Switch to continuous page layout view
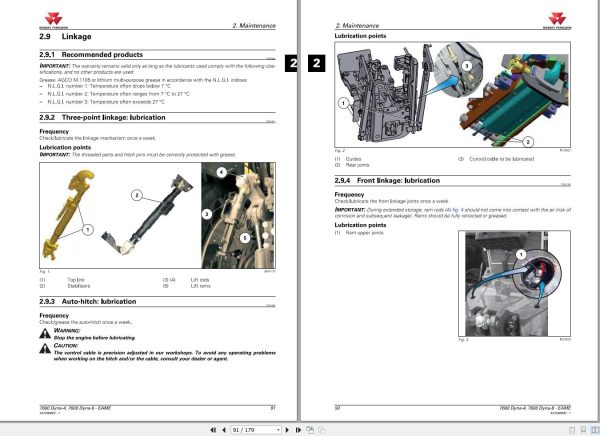This screenshot has height=436, width=600. point(583,430)
